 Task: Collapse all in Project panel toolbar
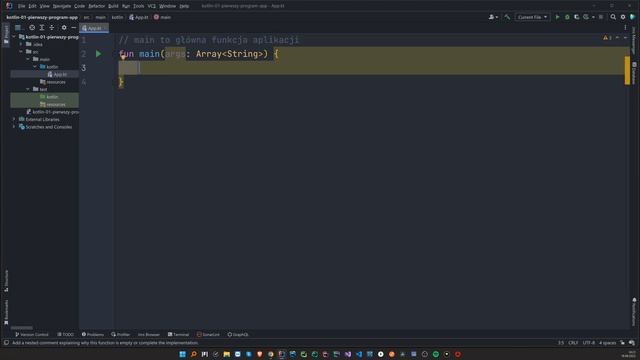[x=52, y=28]
